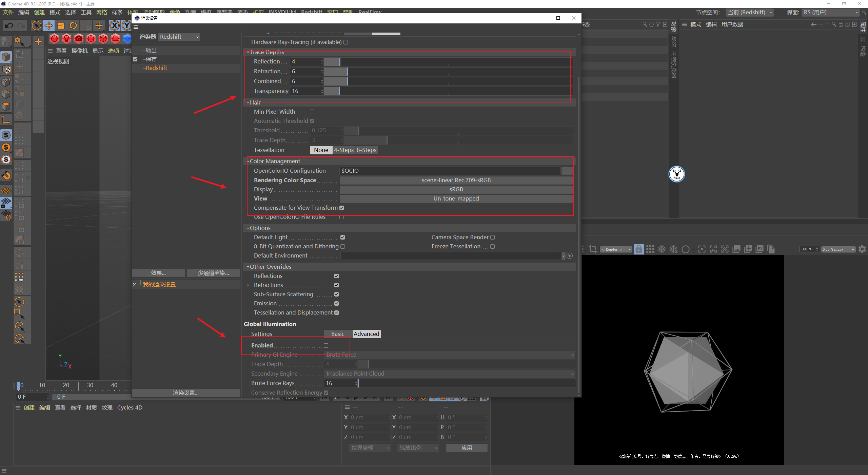The width and height of the screenshot is (868, 475).
Task: Uncheck Sub-Surface Scattering override
Action: click(x=336, y=294)
